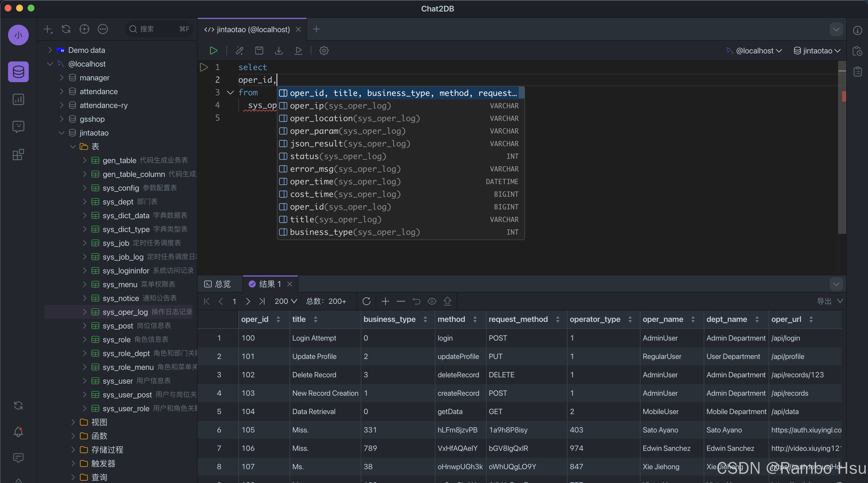
Task: Click the sync icon above the notification bell
Action: pyautogui.click(x=18, y=405)
